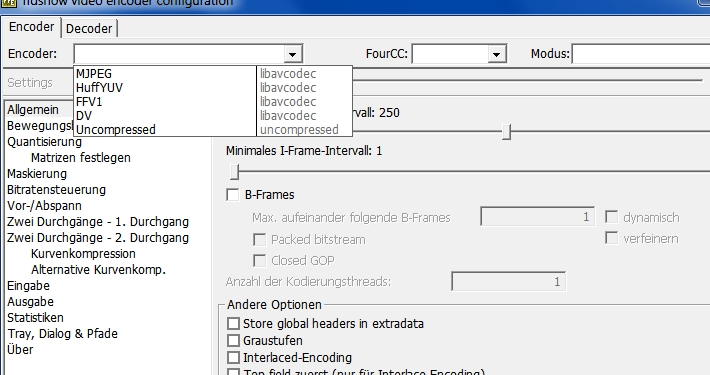This screenshot has height=375, width=710.
Task: Enable the Interlaced-Encoding checkbox
Action: [233, 358]
